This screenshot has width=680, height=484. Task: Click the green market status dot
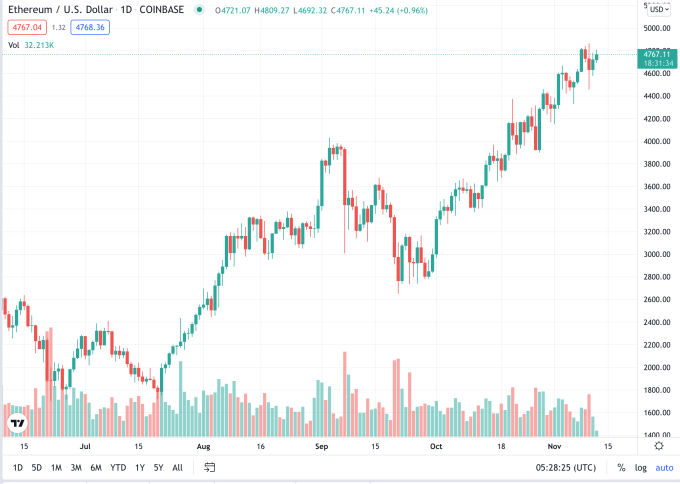click(x=201, y=10)
